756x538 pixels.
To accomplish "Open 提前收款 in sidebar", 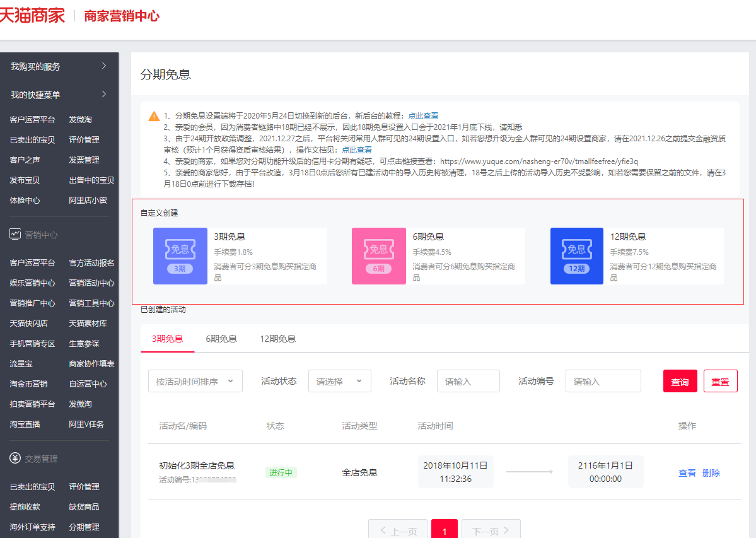I will [25, 507].
